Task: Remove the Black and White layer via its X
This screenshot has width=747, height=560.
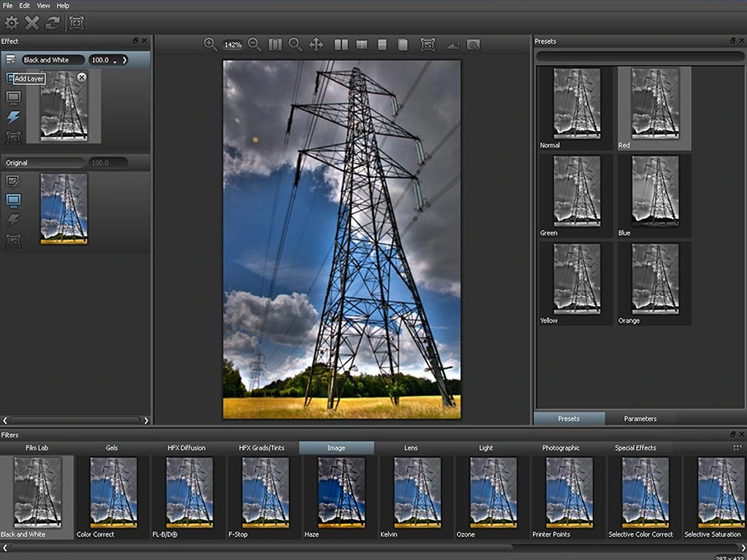Action: point(82,77)
